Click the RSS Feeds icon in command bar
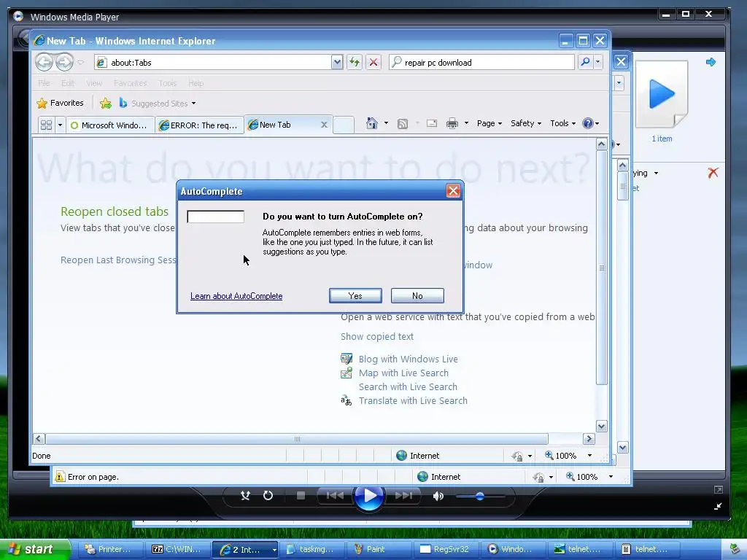The image size is (747, 560). pos(403,124)
